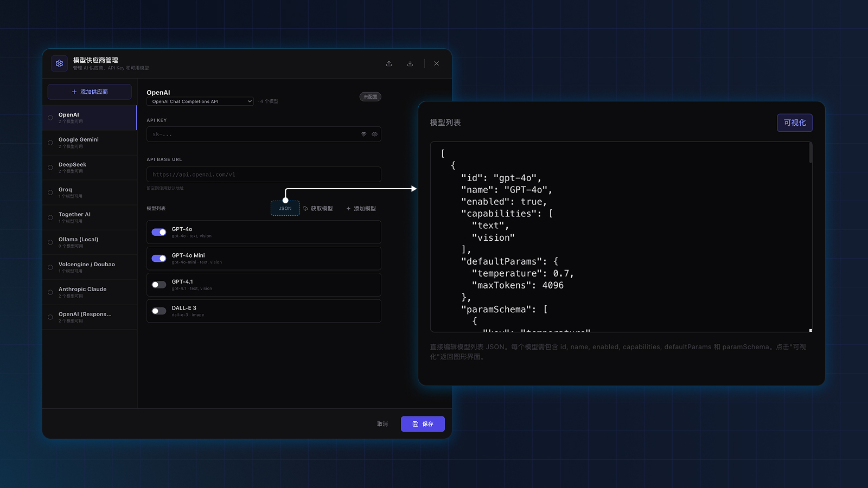868x488 pixels.
Task: Select the Volcengine / Doubao provider
Action: 90,267
